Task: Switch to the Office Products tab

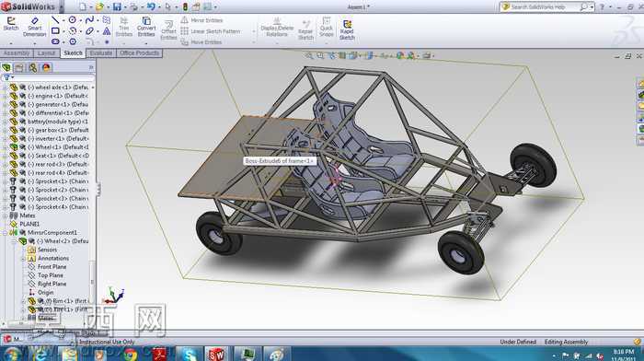Action: (x=139, y=53)
